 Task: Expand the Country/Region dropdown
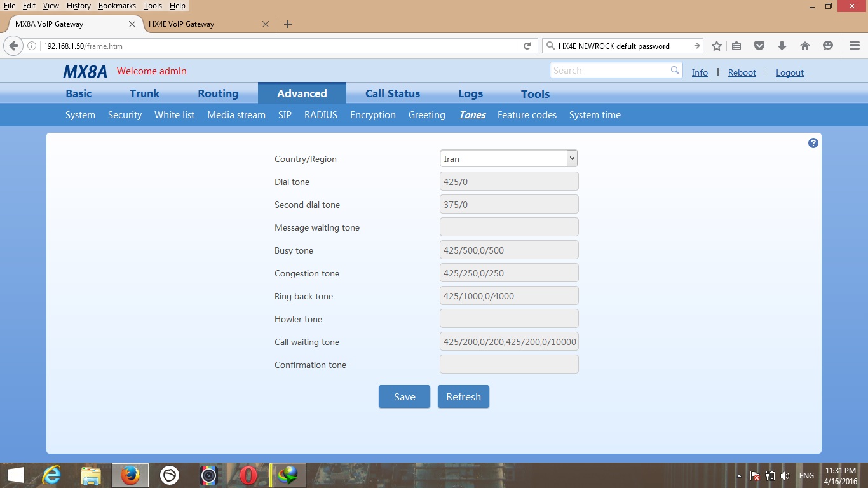click(572, 158)
